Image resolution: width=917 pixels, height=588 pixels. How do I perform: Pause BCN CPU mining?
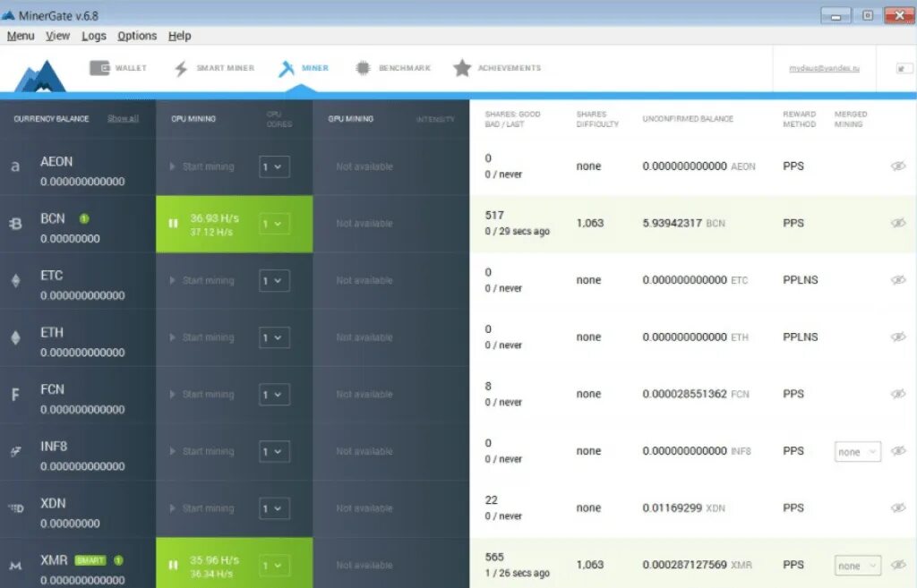coord(173,223)
